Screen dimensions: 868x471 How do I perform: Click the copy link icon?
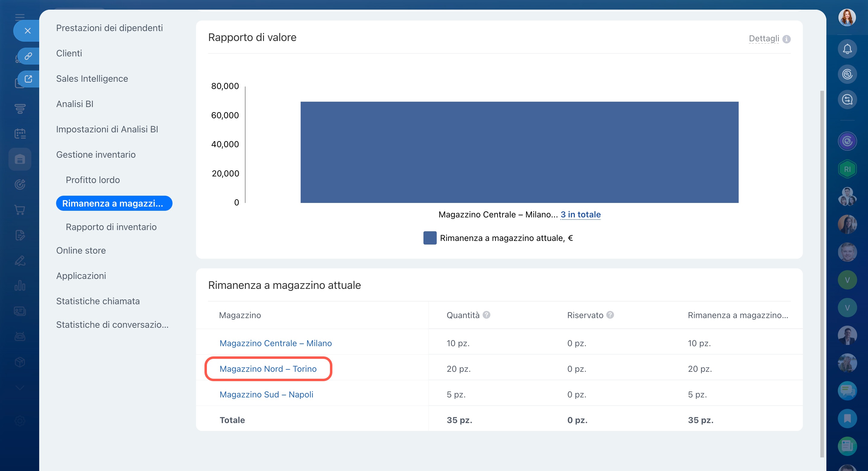(x=28, y=55)
